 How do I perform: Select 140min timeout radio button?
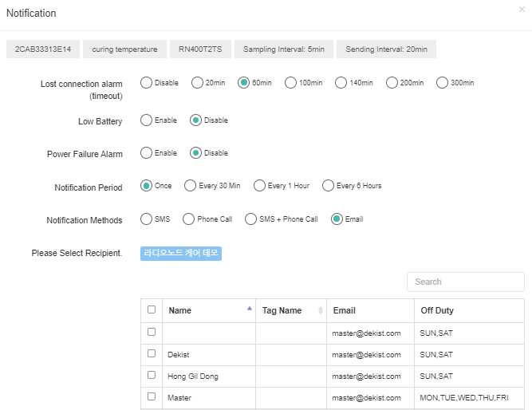coord(341,82)
